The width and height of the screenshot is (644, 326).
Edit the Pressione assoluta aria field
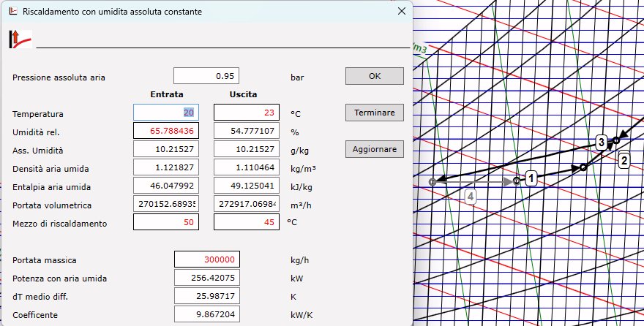206,76
